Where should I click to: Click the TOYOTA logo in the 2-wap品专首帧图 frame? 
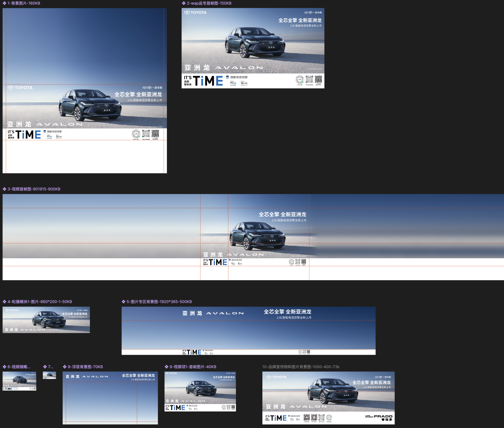pyautogui.click(x=195, y=12)
